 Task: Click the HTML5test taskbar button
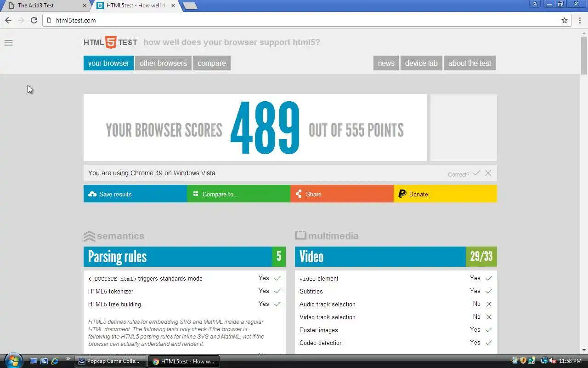(x=184, y=361)
